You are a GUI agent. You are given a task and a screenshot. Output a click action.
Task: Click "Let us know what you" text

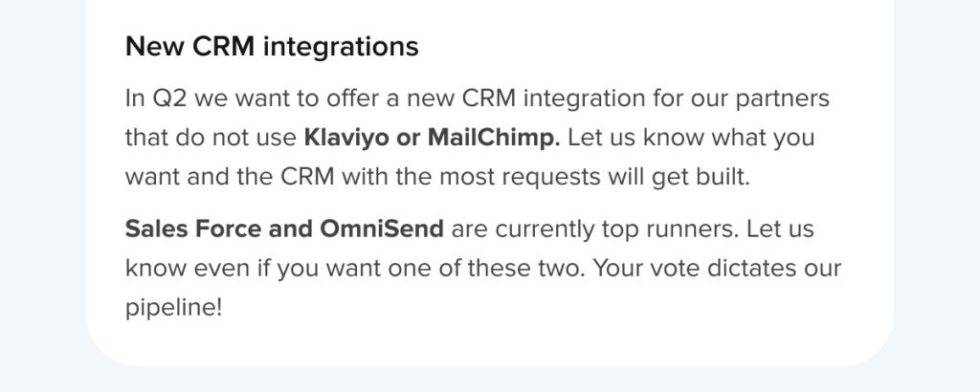691,138
